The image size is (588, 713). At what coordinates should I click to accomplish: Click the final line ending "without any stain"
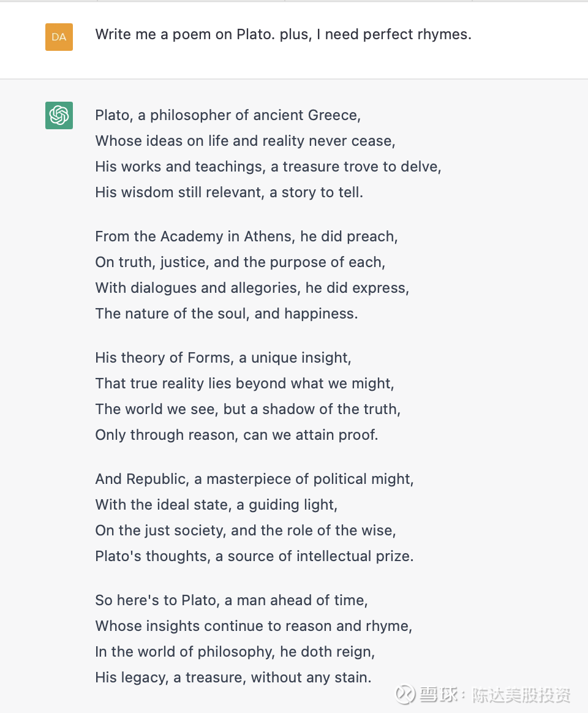(233, 677)
